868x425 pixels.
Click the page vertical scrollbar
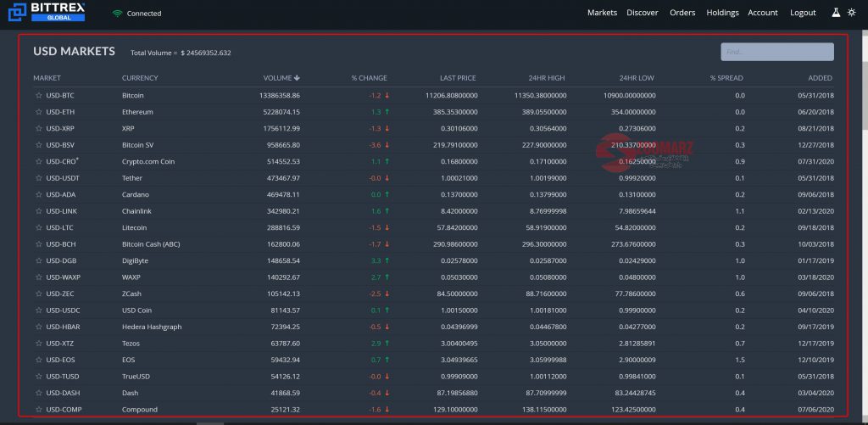[x=864, y=94]
